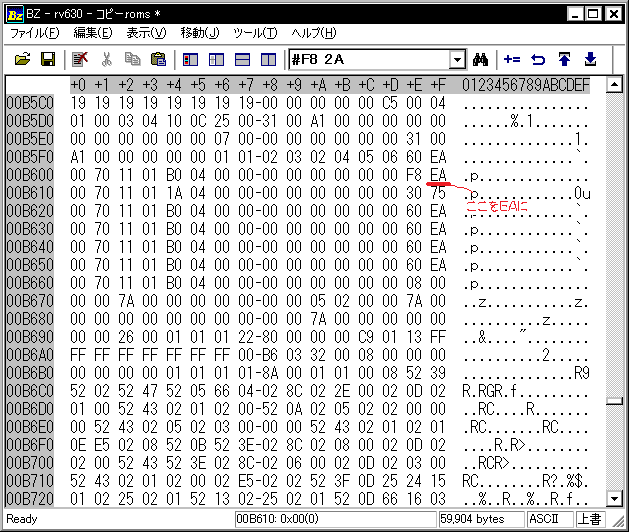Cut selection with the scissors icon
The height and width of the screenshot is (532, 629).
click(106, 59)
